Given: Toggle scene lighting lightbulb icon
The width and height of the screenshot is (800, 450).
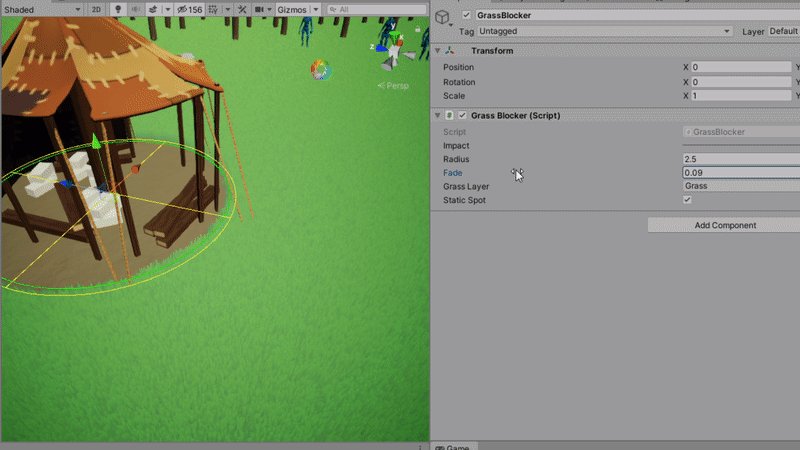Looking at the screenshot, I should 118,9.
